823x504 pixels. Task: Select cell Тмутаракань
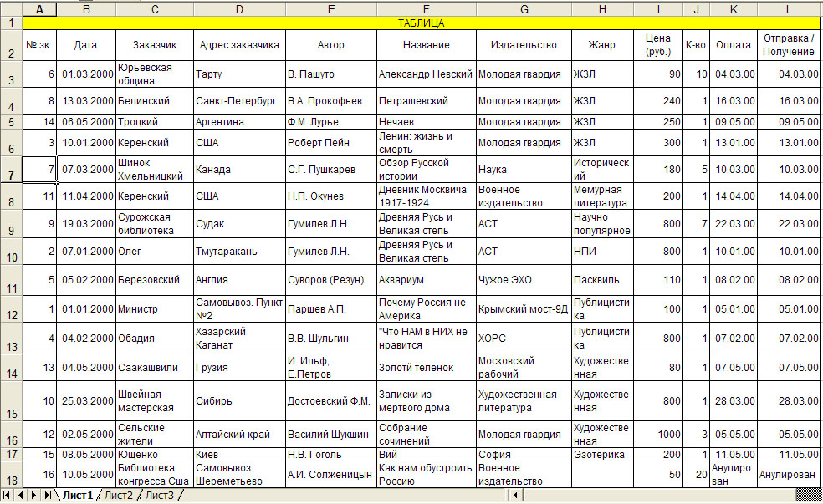click(239, 252)
